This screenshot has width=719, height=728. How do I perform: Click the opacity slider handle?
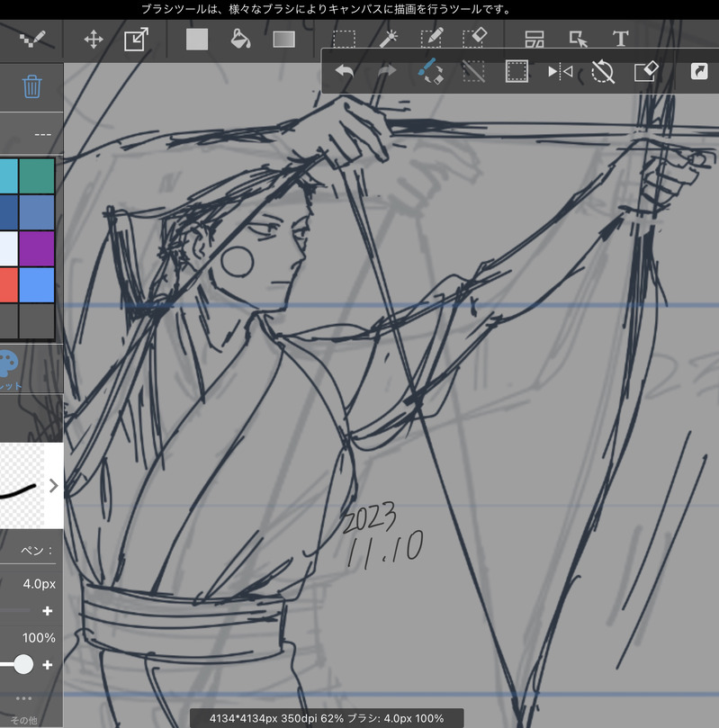pos(23,664)
